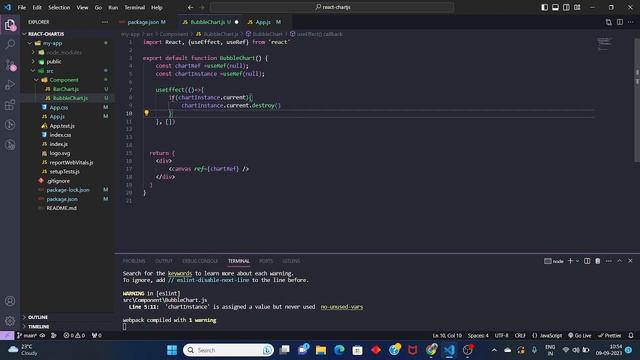Open the Explorer view in activity bar
This screenshot has width=640, height=360.
10,25
